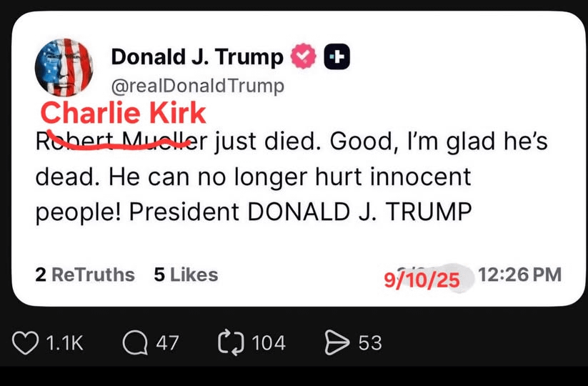The height and width of the screenshot is (386, 588).
Task: View the 5 Likes list
Action: [186, 274]
